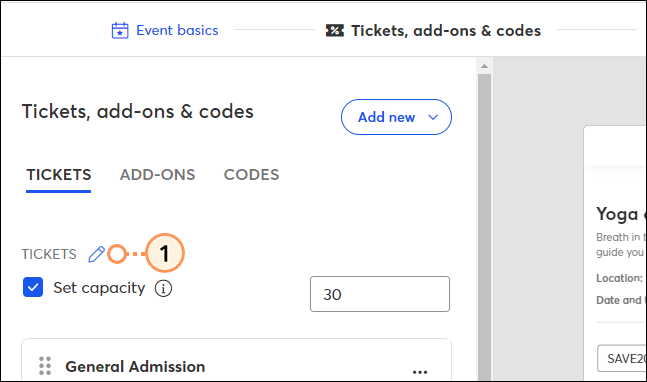Uncheck the Set capacity checkbox
This screenshot has width=647, height=382.
(33, 287)
